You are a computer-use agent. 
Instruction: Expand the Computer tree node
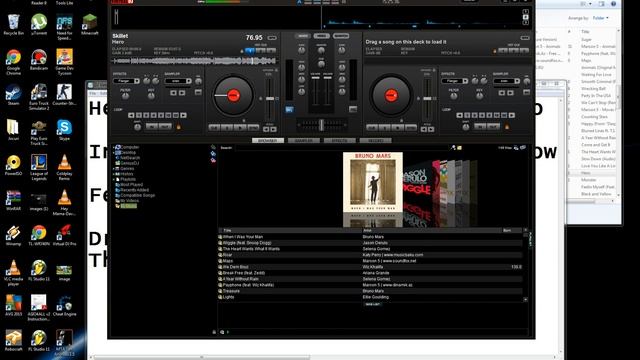coord(114,147)
